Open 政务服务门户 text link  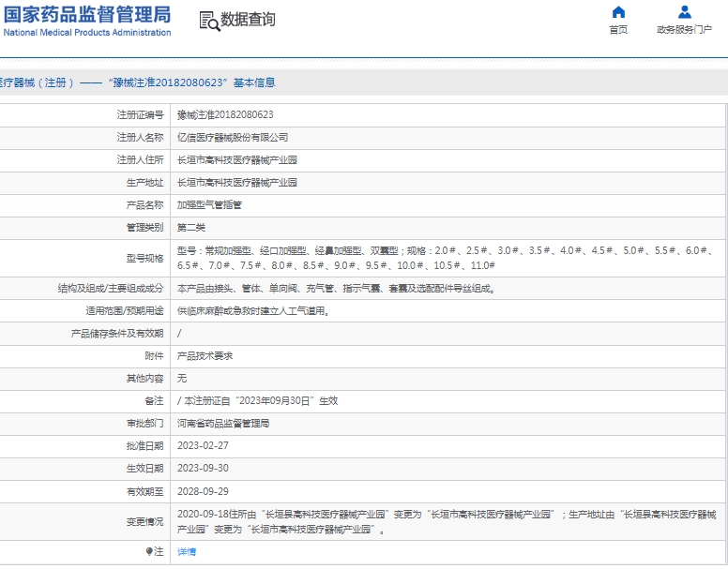(684, 30)
